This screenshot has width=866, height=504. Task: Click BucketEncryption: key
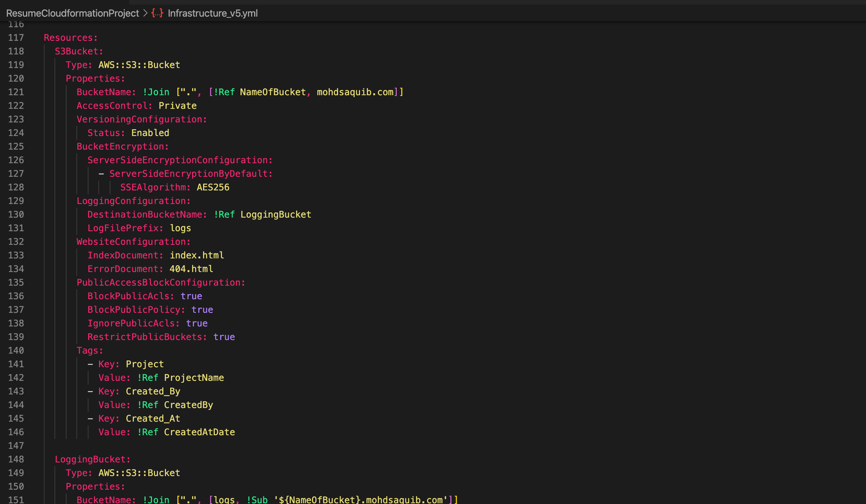click(123, 147)
